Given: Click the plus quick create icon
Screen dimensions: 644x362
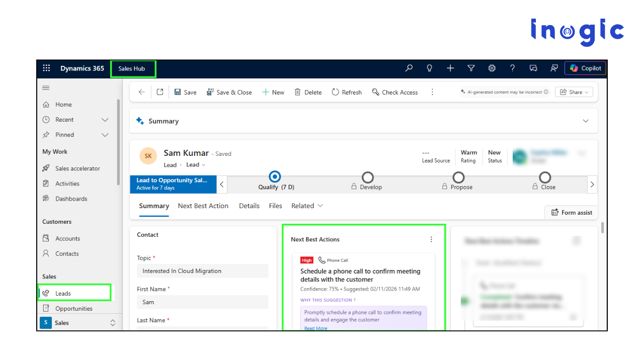Looking at the screenshot, I should [450, 68].
